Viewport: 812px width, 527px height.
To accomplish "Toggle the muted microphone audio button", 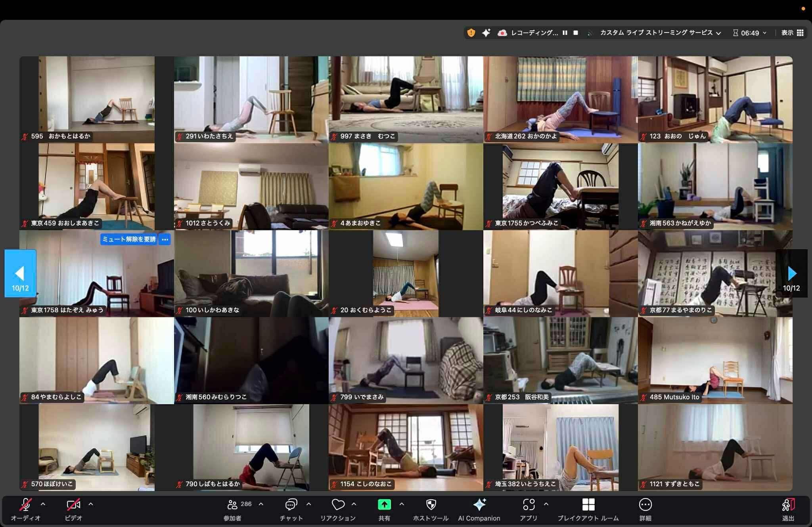I will tap(26, 505).
